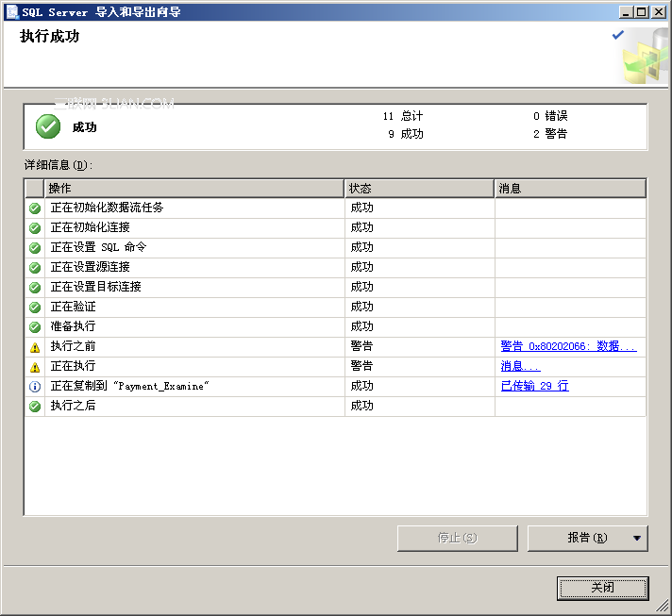Minimize the wizard window
Screen dimensions: 672x616
coord(626,12)
